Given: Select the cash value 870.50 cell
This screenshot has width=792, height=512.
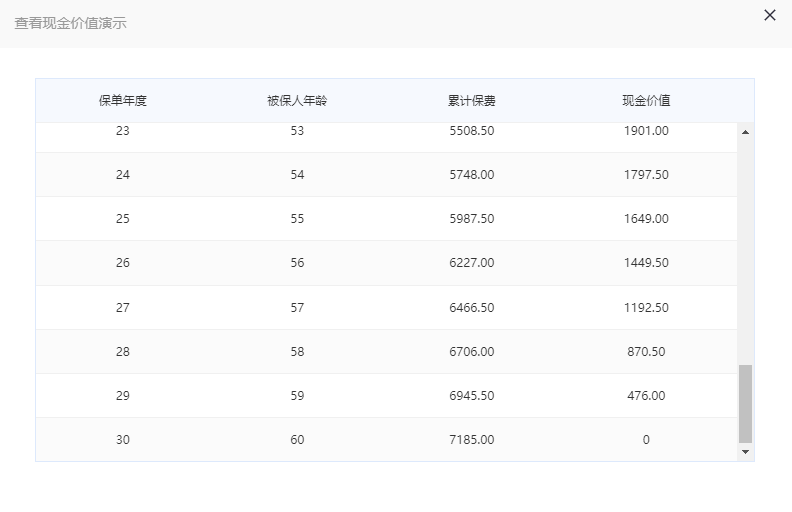Looking at the screenshot, I should click(646, 351).
